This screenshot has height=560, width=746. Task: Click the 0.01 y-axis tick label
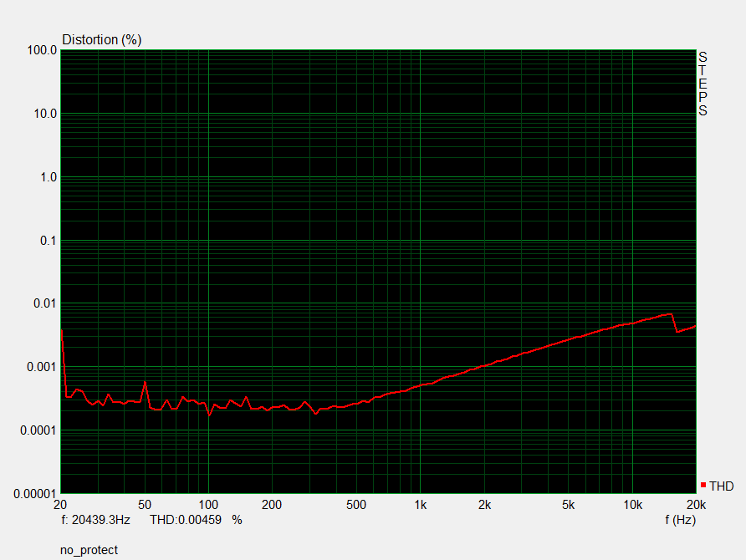tap(45, 303)
